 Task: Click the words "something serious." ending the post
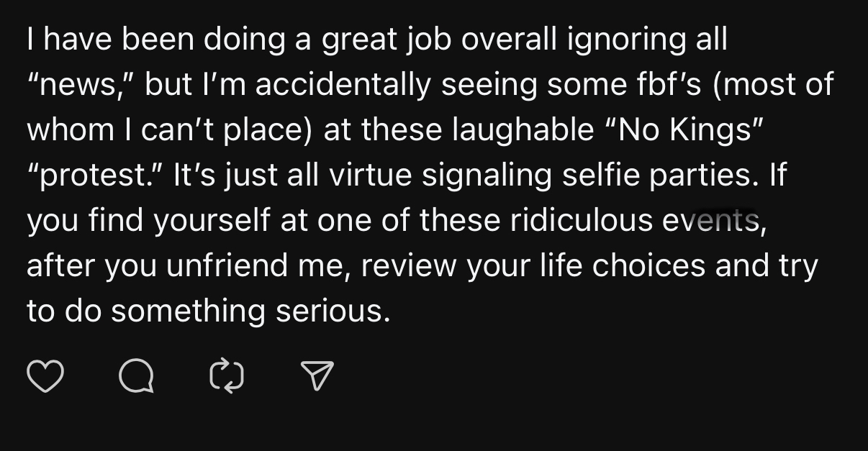click(250, 311)
